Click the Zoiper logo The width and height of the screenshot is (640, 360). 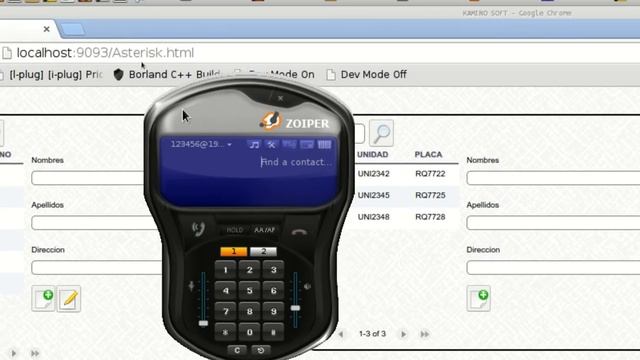pos(294,122)
